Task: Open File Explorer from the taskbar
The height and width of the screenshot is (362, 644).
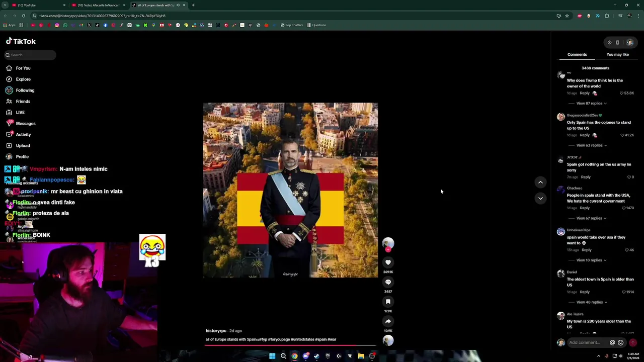Action: tap(361, 356)
